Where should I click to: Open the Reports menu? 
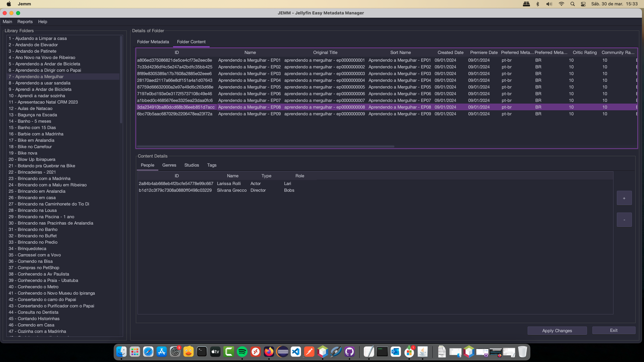pyautogui.click(x=25, y=22)
